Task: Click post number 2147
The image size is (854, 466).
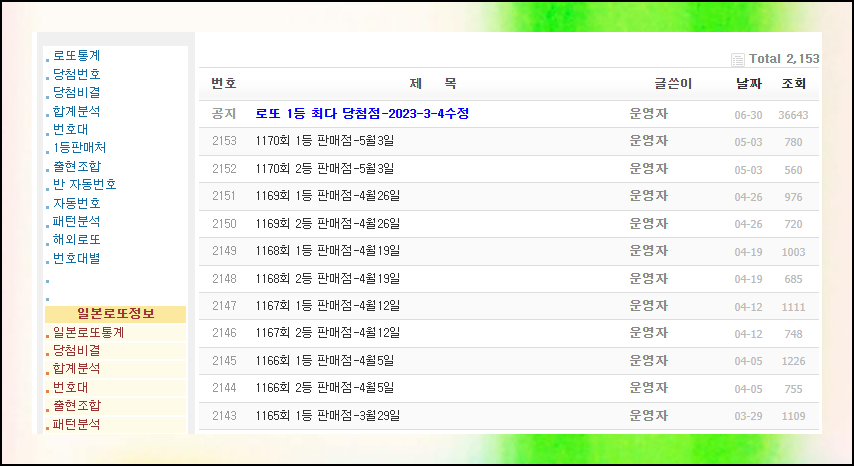Action: click(x=224, y=306)
